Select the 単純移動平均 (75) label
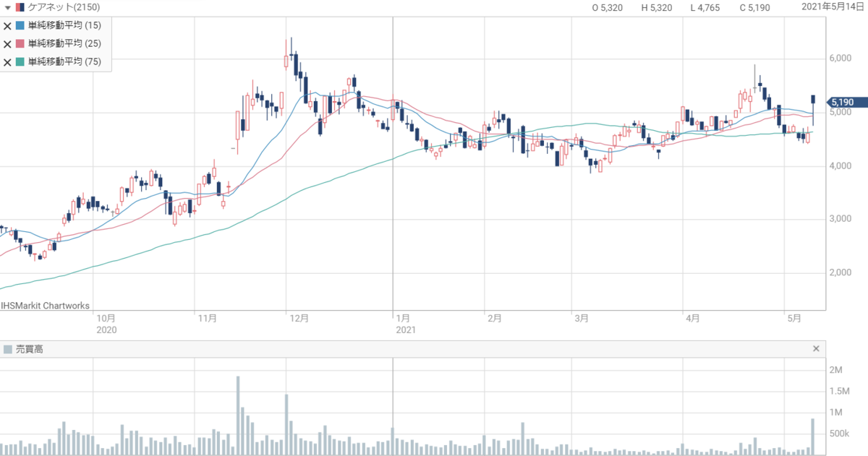 (x=64, y=61)
